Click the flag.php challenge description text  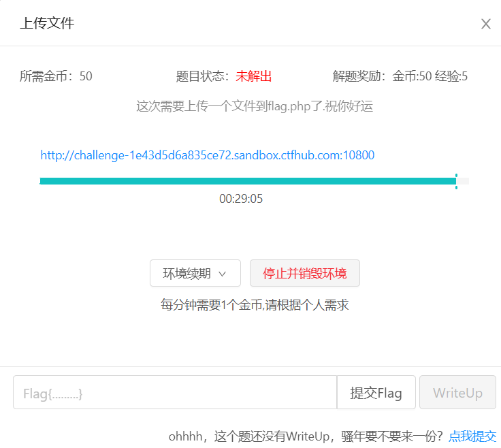[255, 106]
